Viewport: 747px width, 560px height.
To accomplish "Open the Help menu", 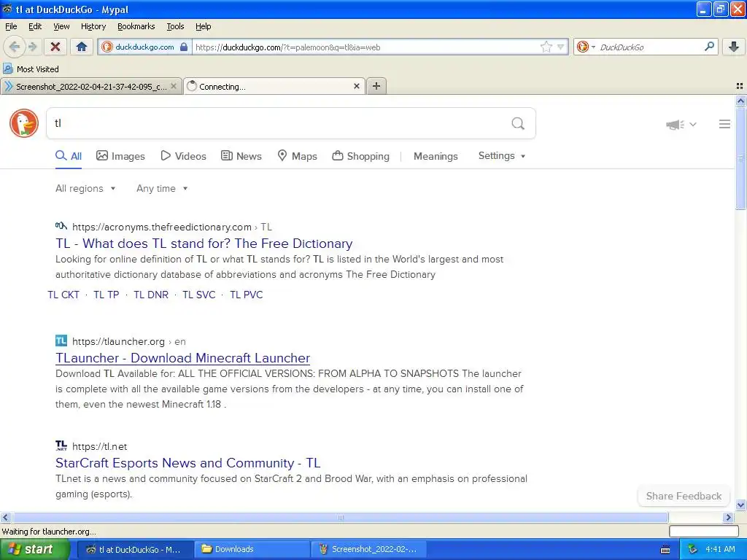I will click(x=204, y=26).
